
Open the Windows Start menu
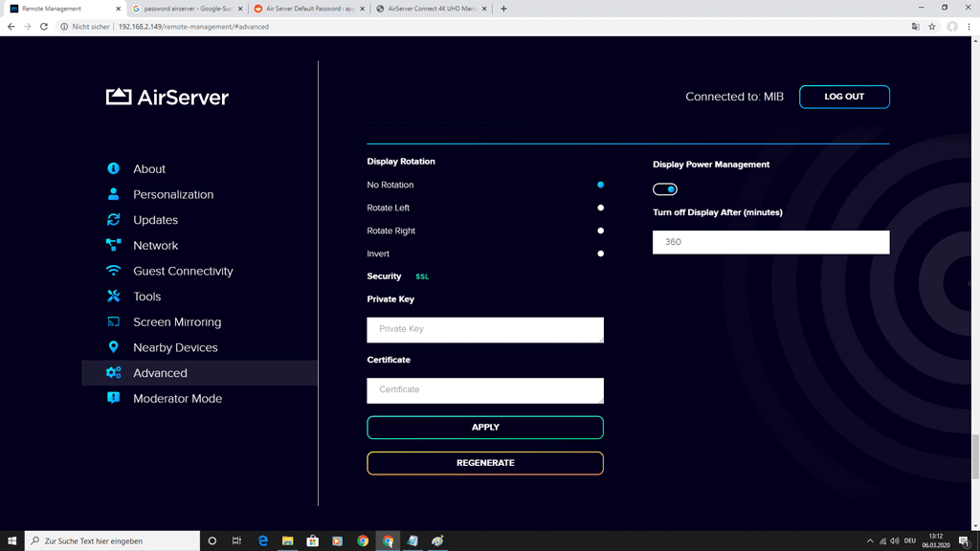(x=11, y=540)
